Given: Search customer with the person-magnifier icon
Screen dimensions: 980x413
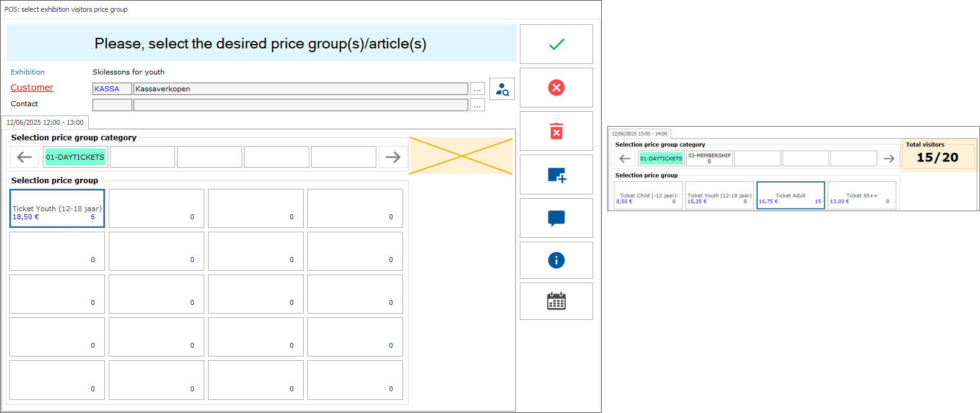Looking at the screenshot, I should pyautogui.click(x=502, y=89).
